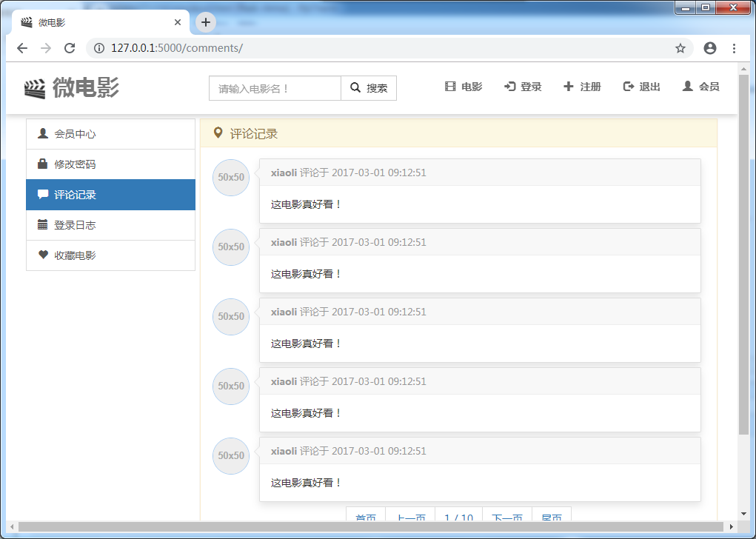
Task: Maximize the Chrome window
Action: coord(706,7)
